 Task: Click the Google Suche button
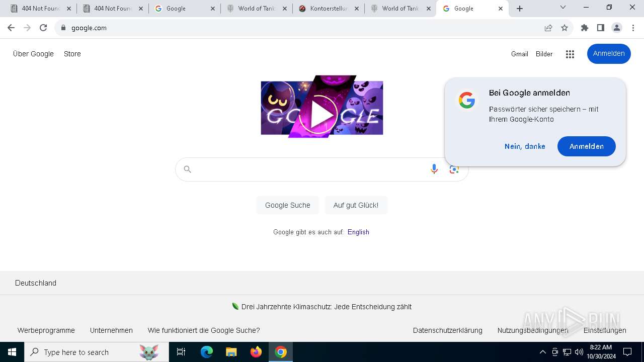288,205
